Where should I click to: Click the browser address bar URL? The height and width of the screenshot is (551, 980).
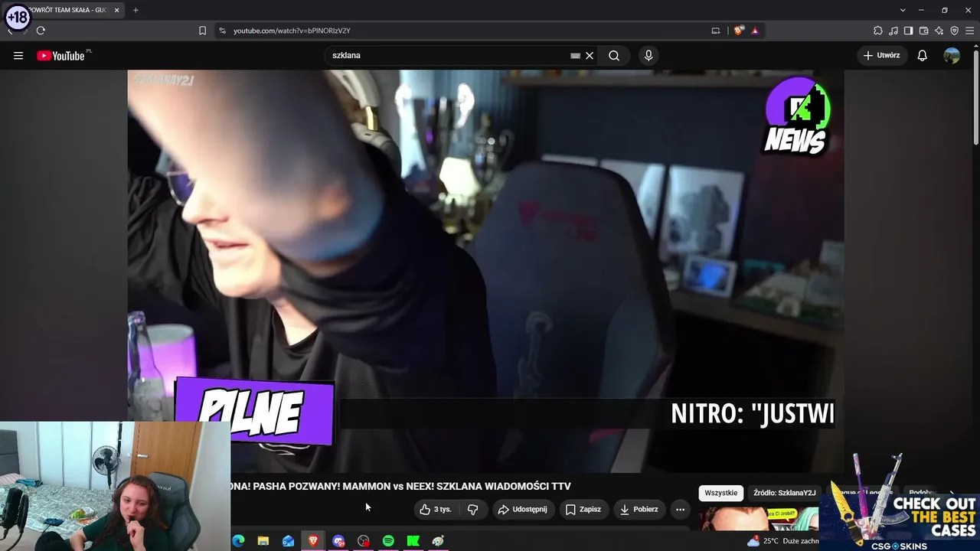point(292,31)
